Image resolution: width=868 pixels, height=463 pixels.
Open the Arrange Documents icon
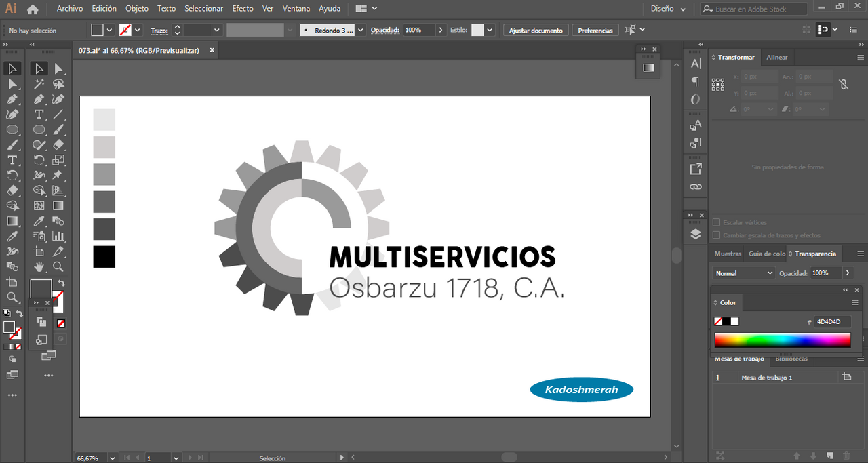click(365, 9)
